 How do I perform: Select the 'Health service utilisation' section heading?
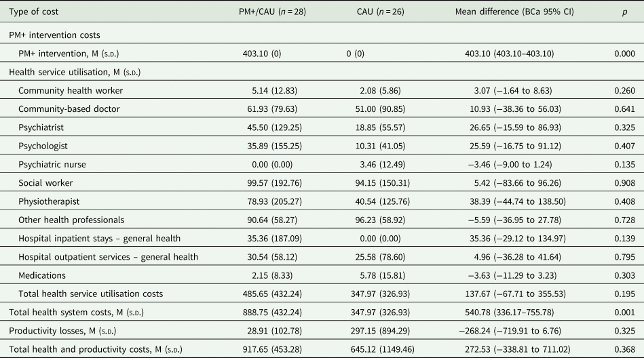click(75, 72)
